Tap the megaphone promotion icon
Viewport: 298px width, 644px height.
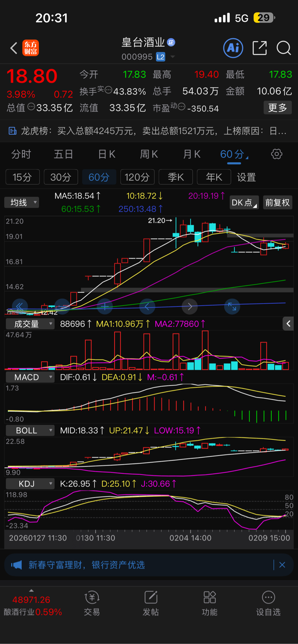16,565
